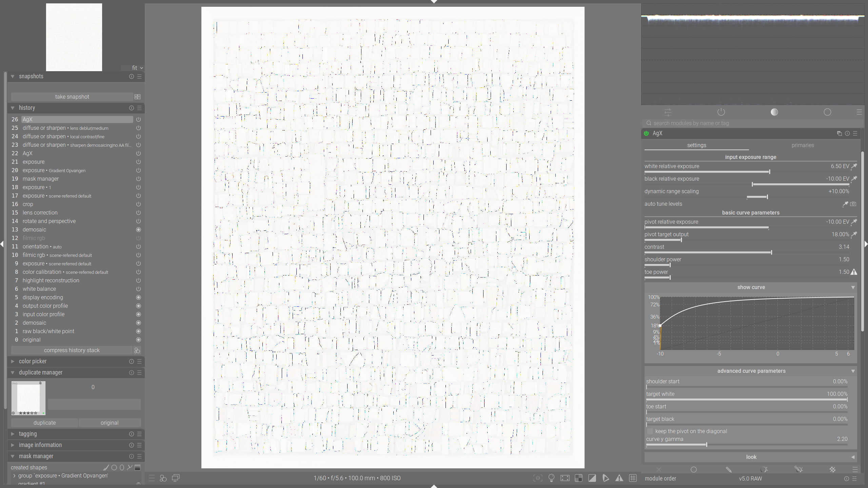Show only active modules power icon
Image resolution: width=868 pixels, height=488 pixels.
pyautogui.click(x=721, y=112)
